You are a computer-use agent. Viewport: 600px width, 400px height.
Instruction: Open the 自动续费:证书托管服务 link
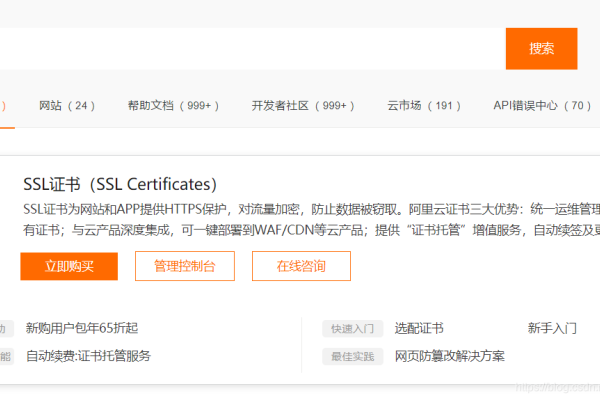pos(88,356)
